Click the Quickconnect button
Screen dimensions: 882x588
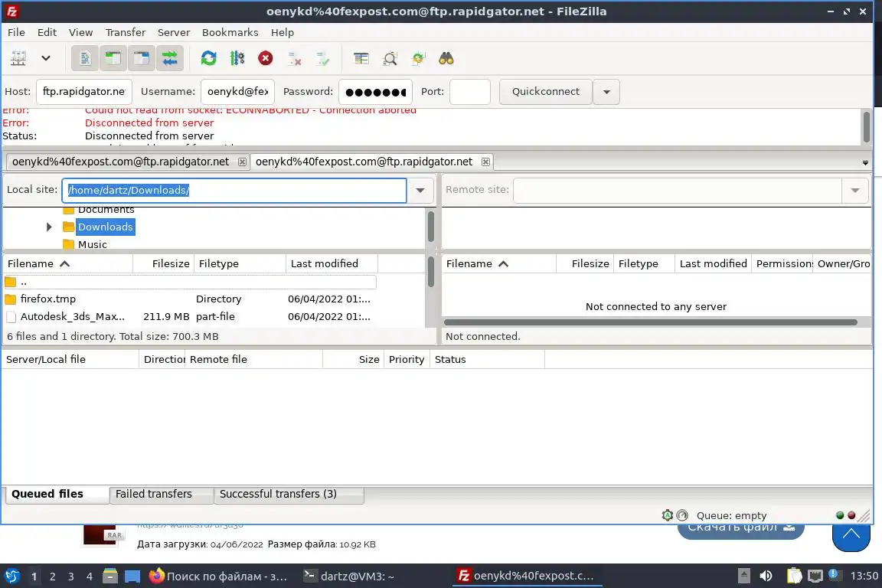(x=546, y=91)
